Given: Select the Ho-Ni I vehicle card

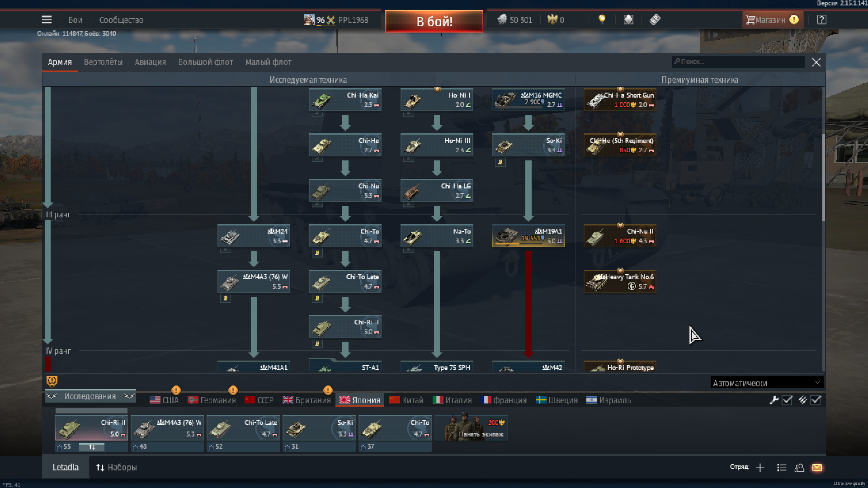Looking at the screenshot, I should (437, 99).
